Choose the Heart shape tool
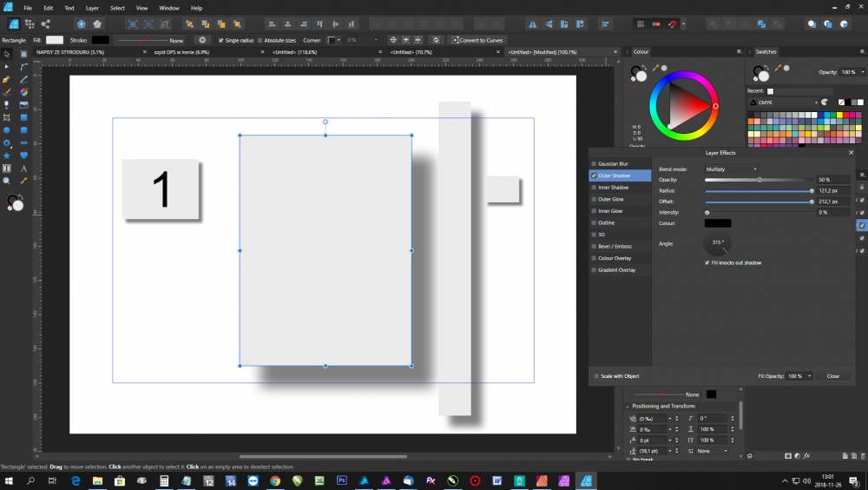Viewport: 868px width, 490px height. click(24, 156)
